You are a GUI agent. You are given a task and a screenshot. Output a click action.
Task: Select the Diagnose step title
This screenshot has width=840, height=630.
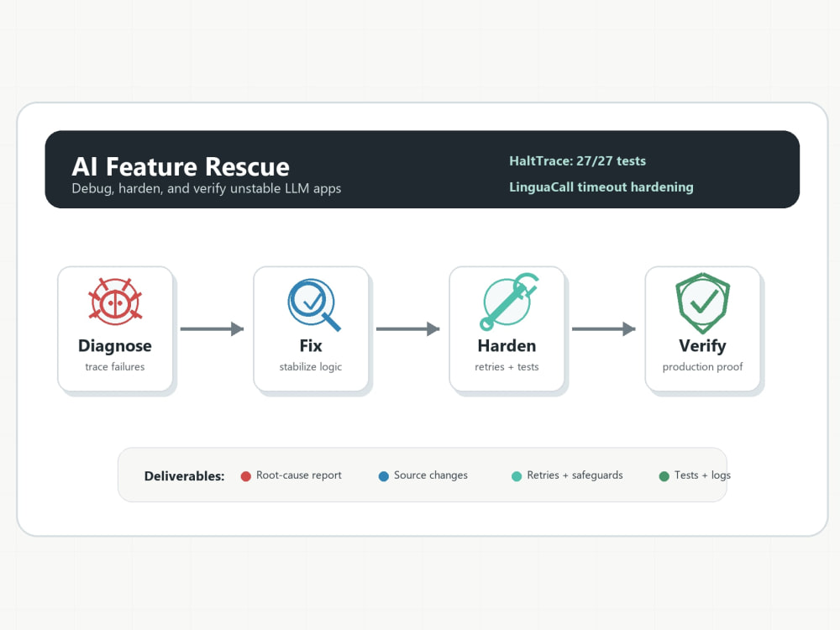coord(114,345)
